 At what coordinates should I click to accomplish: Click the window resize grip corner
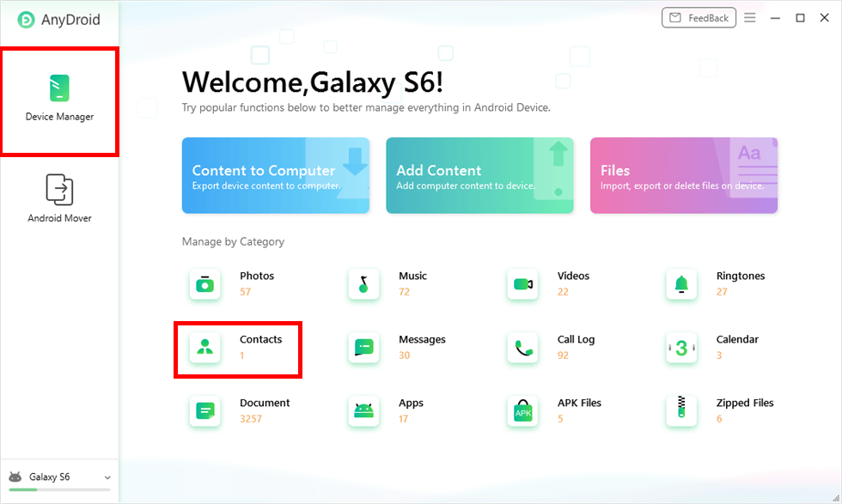(x=836, y=499)
